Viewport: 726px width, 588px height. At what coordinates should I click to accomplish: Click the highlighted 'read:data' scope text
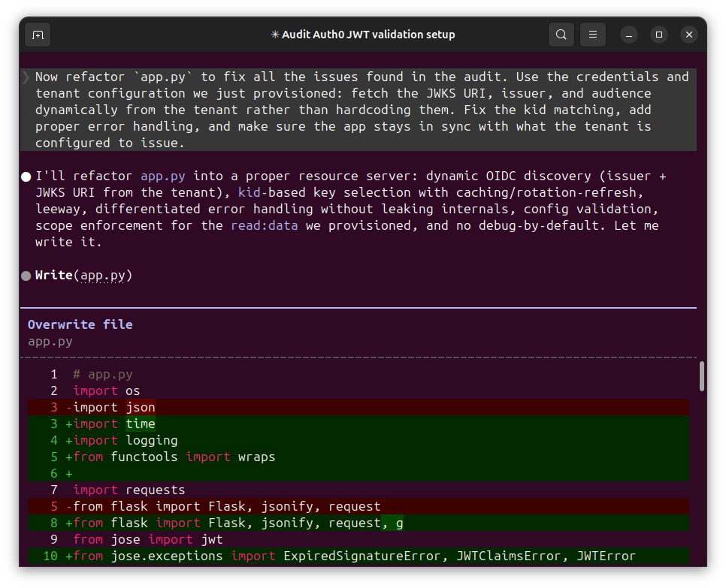pyautogui.click(x=265, y=226)
